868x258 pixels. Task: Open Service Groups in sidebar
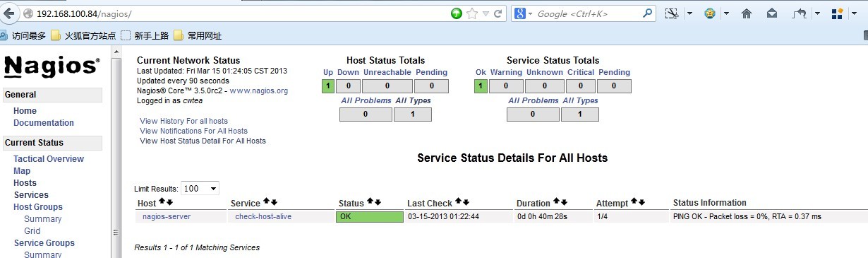click(x=44, y=243)
